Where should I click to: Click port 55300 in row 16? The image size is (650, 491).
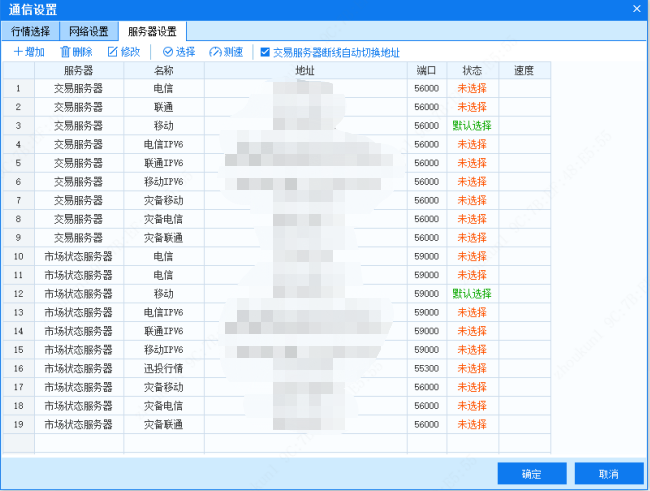tap(427, 368)
